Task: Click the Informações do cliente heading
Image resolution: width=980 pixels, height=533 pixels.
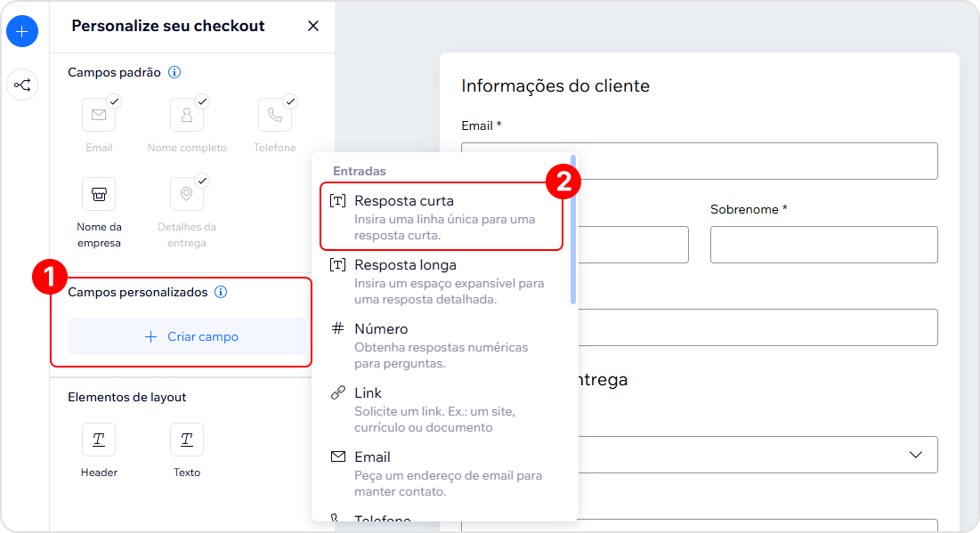Action: tap(555, 85)
